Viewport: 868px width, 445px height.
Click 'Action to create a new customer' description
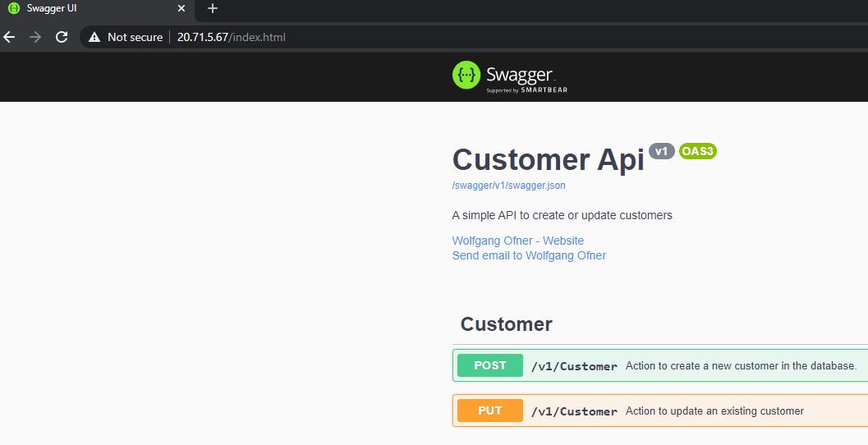tap(741, 366)
